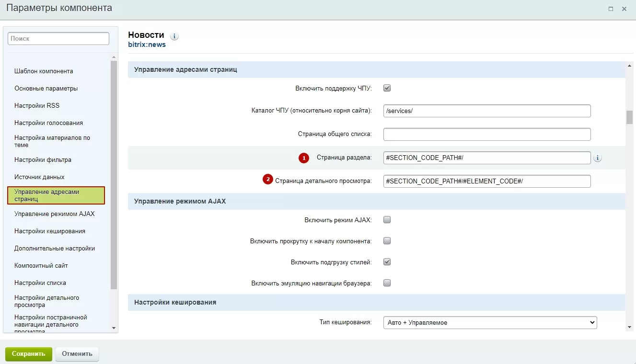Screen dimensions: 636x364
Task: Open the Тип кеширования dropdown
Action: (490, 323)
